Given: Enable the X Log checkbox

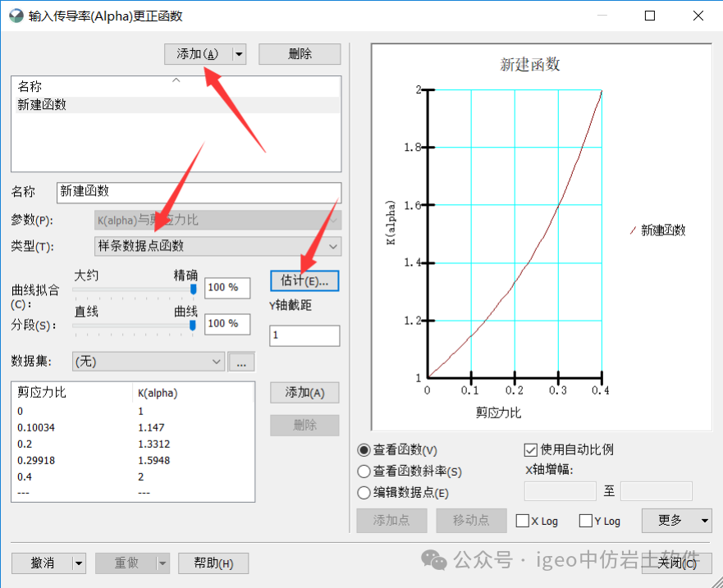Looking at the screenshot, I should point(523,521).
